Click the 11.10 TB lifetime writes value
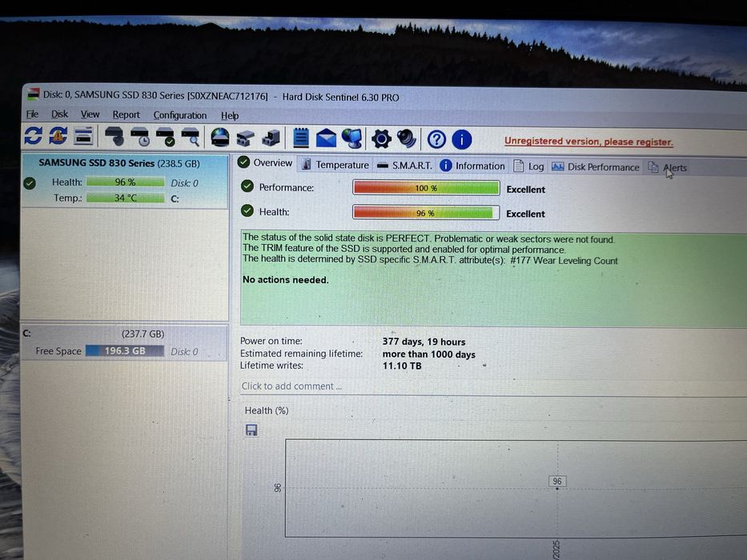747x560 pixels. [402, 366]
